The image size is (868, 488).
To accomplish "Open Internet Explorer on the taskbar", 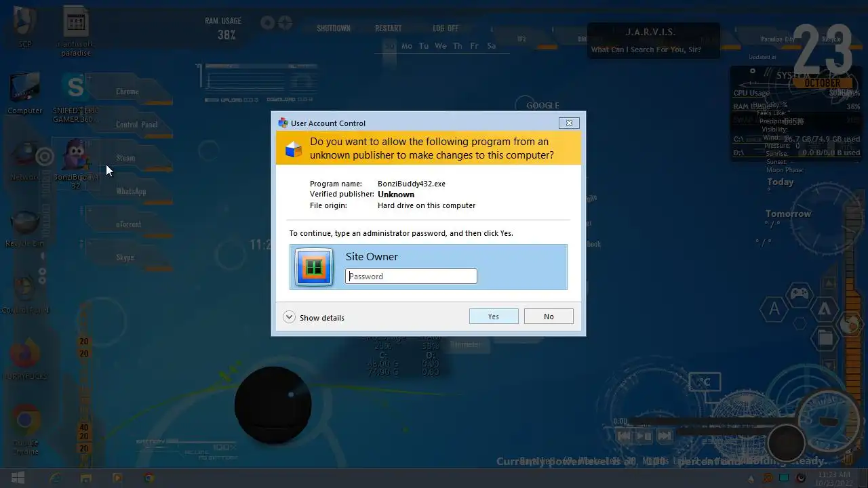I will click(55, 478).
